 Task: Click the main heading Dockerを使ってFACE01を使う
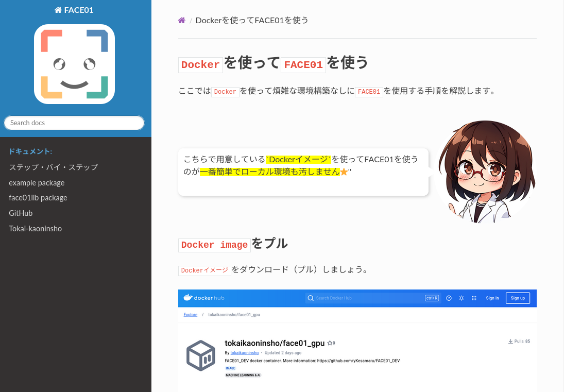click(x=274, y=63)
